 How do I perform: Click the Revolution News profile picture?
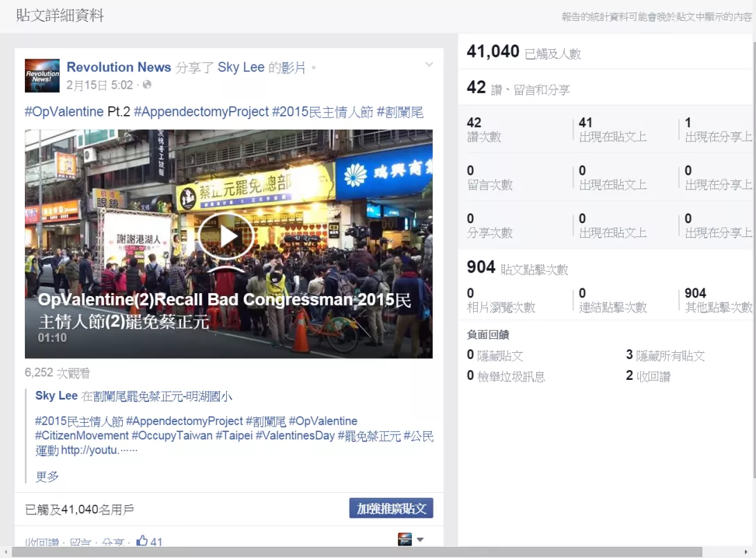[x=42, y=76]
